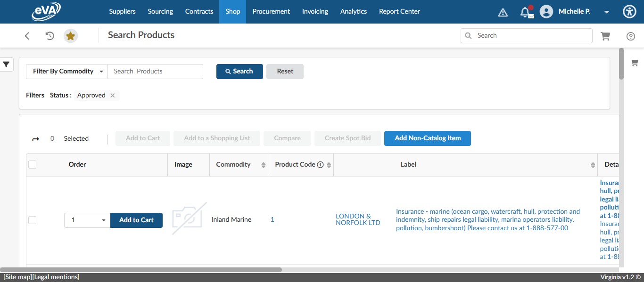Click the back navigation arrow
Viewport: 644px width, 282px height.
[x=27, y=35]
